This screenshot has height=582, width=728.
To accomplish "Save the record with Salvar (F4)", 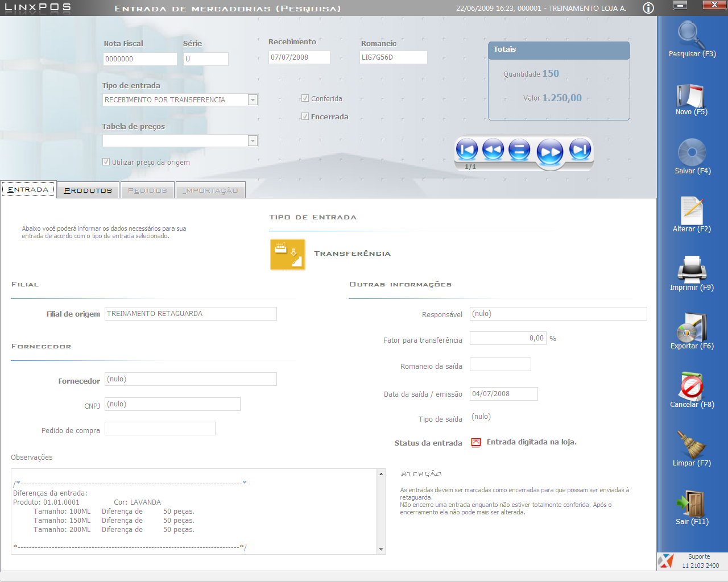I will tap(692, 152).
